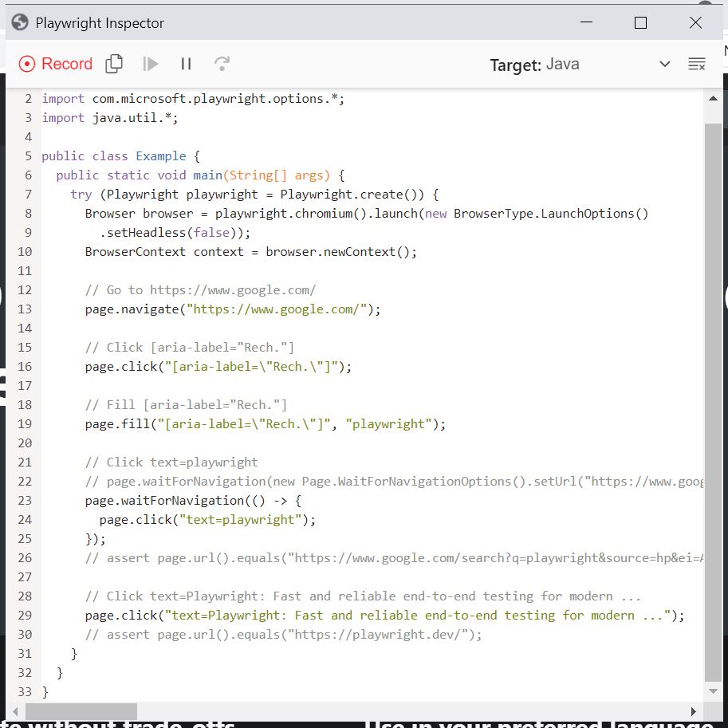This screenshot has width=728, height=728.
Task: Click the line 29 page.click 'Fast and reliable' statement
Action: 384,616
